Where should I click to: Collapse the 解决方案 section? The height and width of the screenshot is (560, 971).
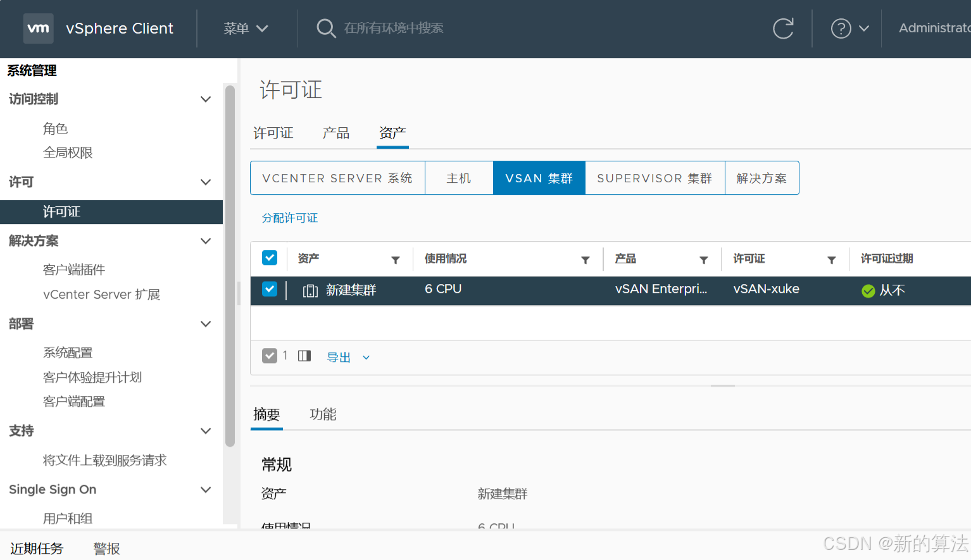click(206, 241)
